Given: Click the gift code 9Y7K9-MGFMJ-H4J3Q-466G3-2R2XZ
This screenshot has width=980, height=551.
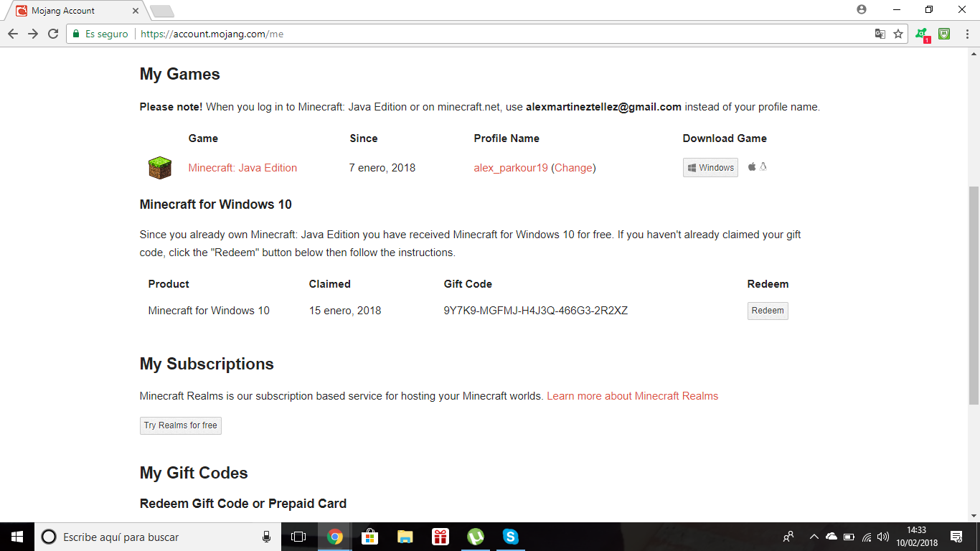Looking at the screenshot, I should (x=536, y=311).
